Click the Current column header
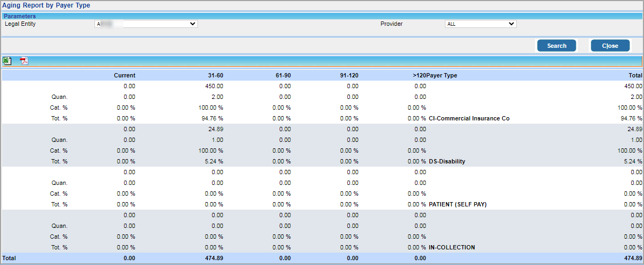644x265 pixels. (125, 76)
